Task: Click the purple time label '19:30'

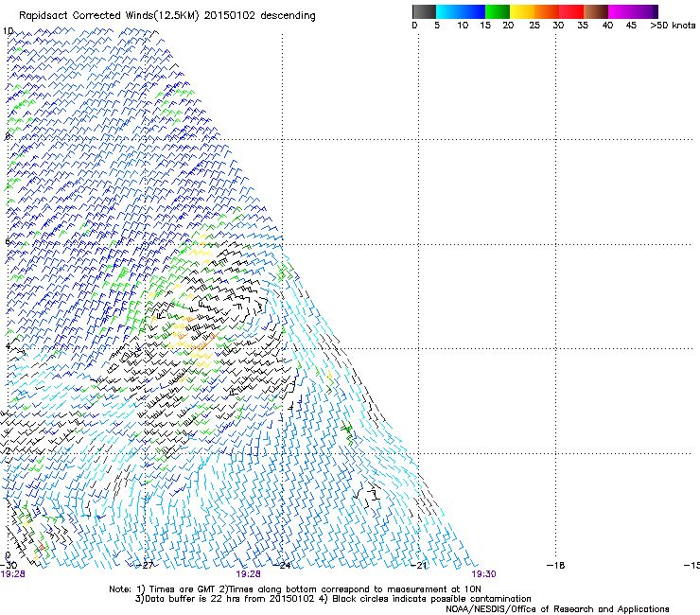Action: [483, 574]
